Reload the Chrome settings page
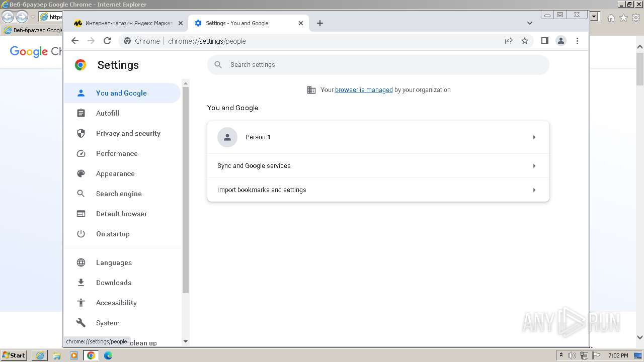Screen dimensions: 644x362 pyautogui.click(x=107, y=41)
